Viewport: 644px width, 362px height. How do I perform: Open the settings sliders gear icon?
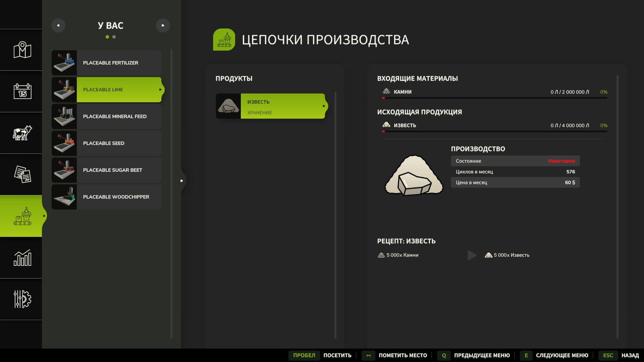pos(22,299)
